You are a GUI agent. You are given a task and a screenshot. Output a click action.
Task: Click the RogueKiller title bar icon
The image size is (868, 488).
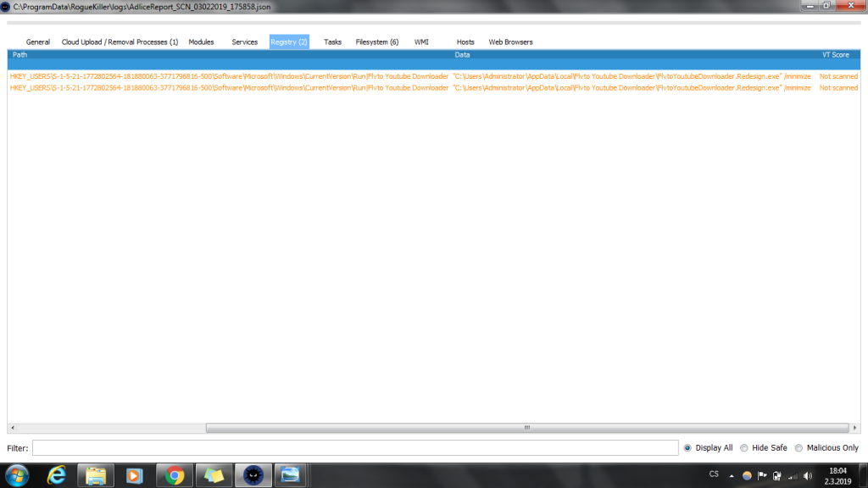point(6,7)
